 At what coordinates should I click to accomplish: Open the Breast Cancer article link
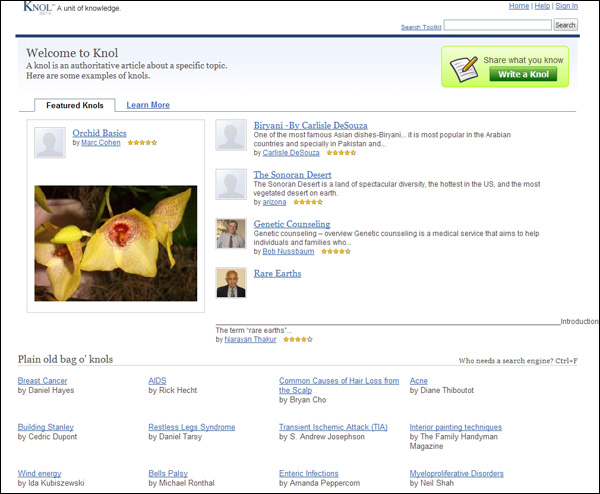coord(43,381)
